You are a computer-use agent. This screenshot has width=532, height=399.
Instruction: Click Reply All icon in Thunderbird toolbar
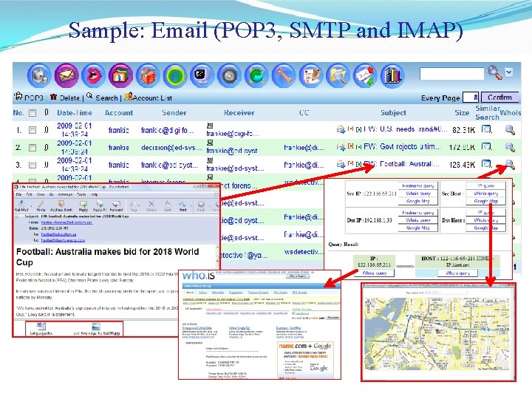(x=100, y=205)
